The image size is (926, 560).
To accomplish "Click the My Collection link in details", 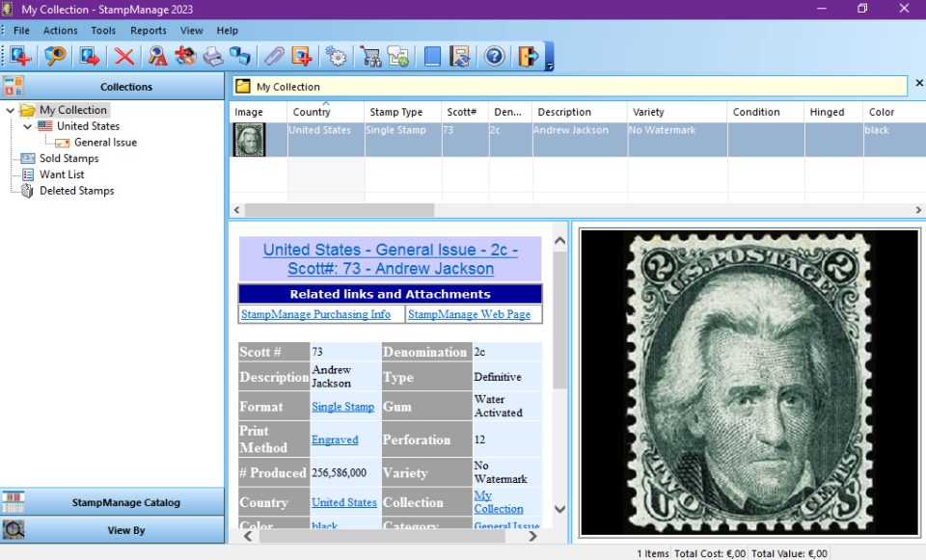I will (x=499, y=502).
